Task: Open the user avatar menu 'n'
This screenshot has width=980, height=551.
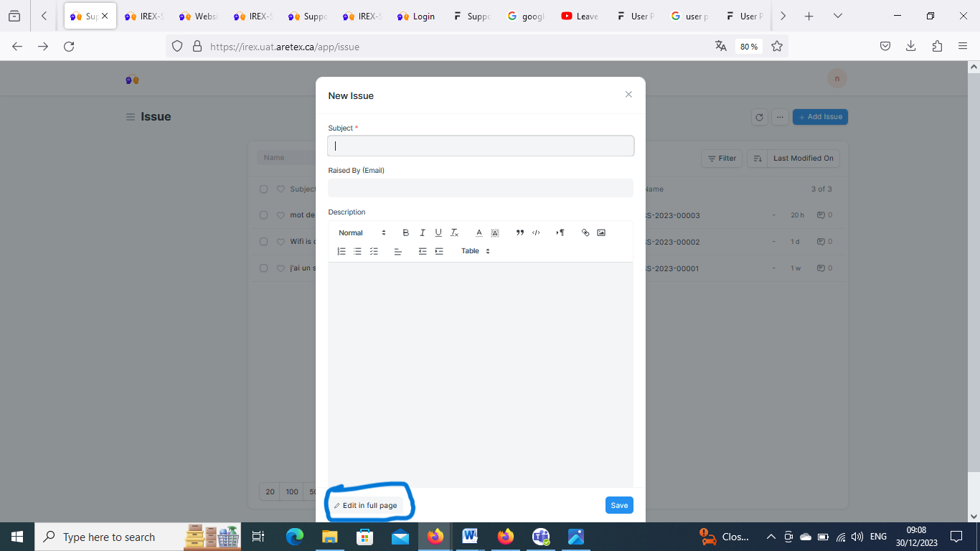Action: click(x=837, y=78)
